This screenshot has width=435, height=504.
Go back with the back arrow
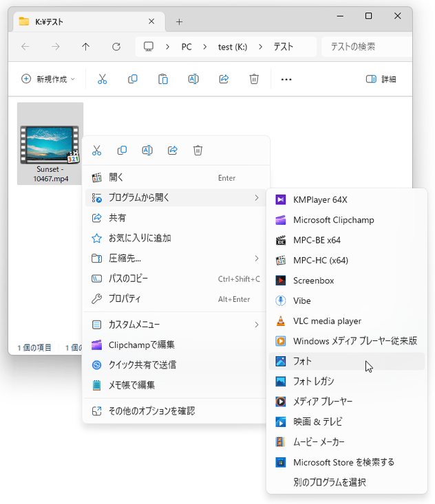25,47
